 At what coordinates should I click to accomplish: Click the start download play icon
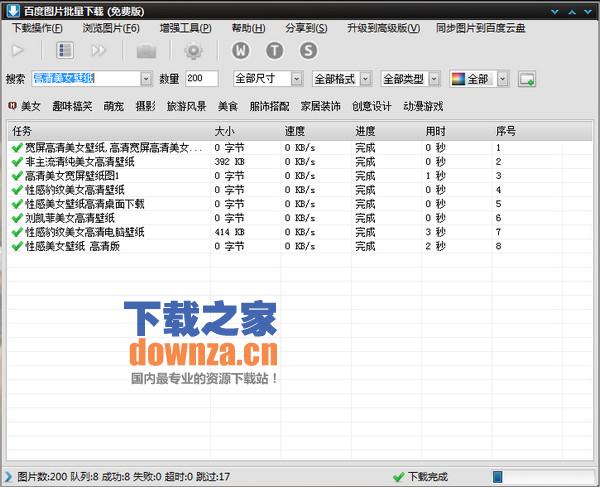tap(18, 50)
